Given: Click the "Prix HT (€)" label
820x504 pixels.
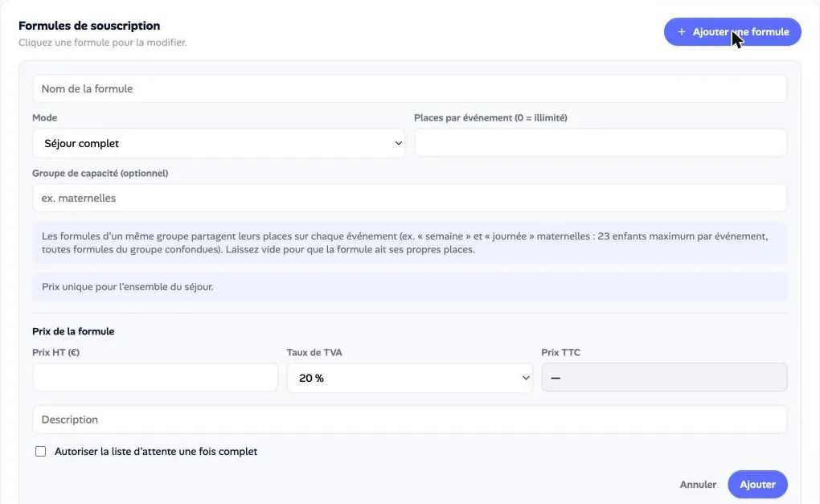Looking at the screenshot, I should pyautogui.click(x=56, y=352).
